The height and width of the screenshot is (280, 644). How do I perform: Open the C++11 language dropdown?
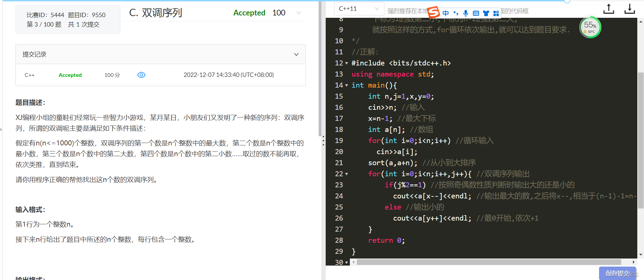359,9
